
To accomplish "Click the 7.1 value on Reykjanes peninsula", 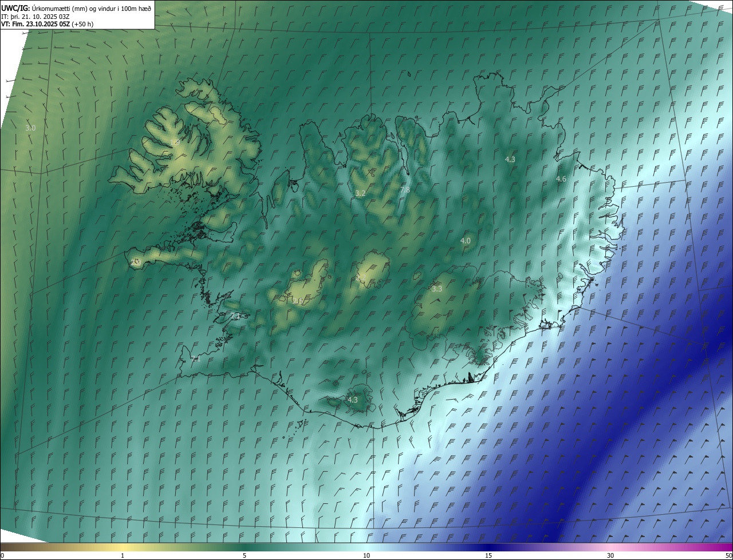I will click(x=196, y=359).
